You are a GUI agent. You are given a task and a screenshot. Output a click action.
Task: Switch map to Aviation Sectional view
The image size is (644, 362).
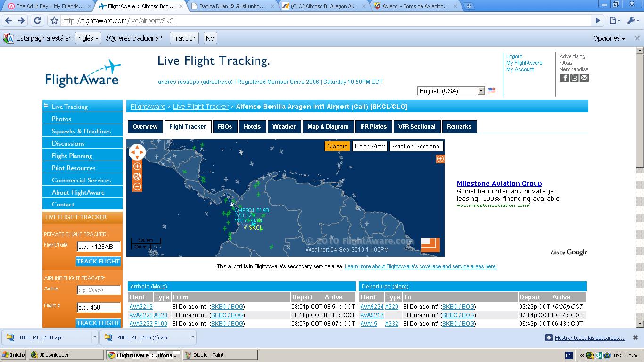[x=416, y=146]
